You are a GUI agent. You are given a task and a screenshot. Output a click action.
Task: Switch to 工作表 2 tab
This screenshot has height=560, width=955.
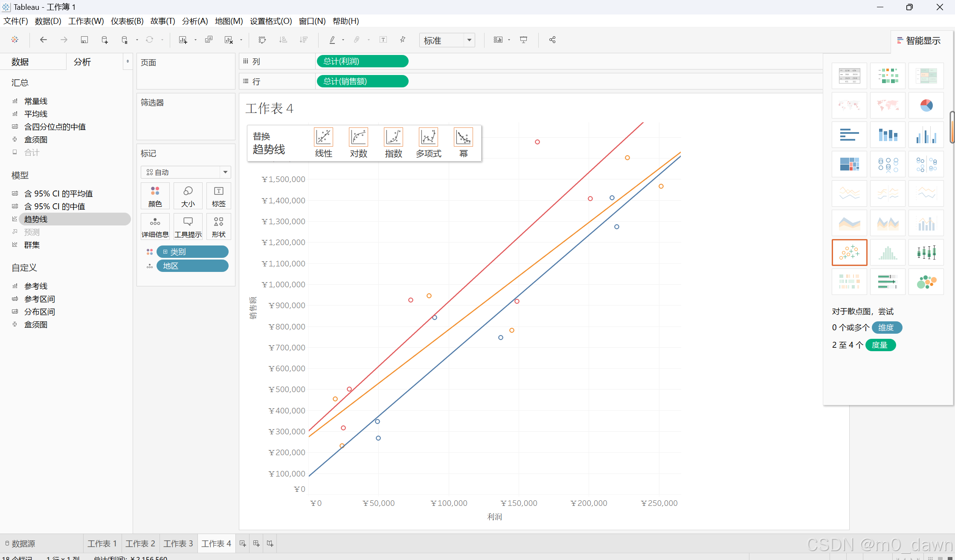(140, 543)
